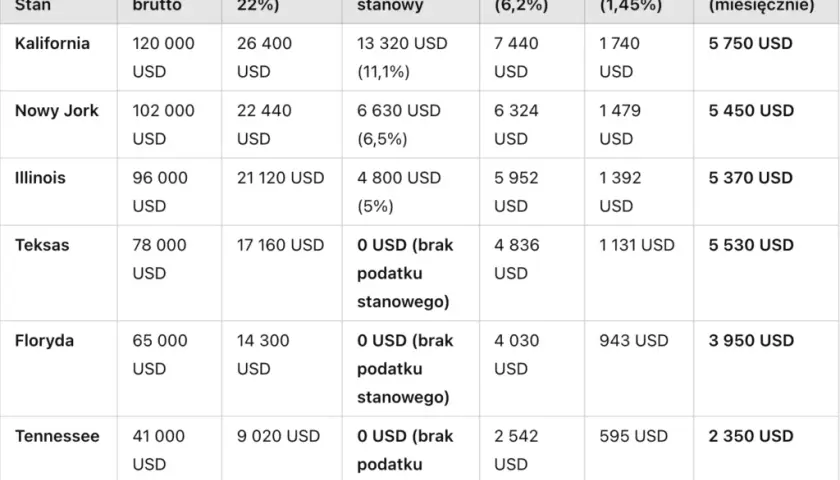Select the Kalifornia row label
The height and width of the screenshot is (480, 840).
[52, 43]
